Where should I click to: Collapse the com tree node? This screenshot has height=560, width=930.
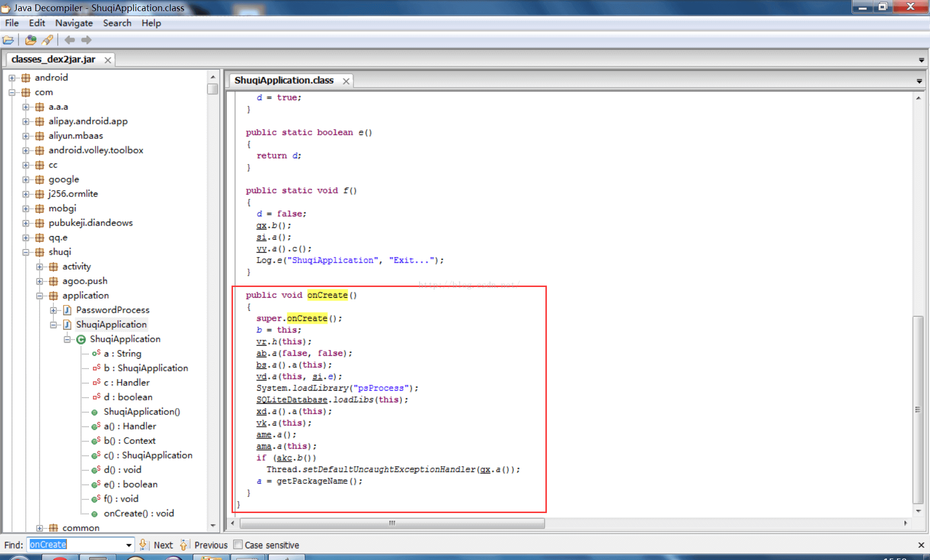[x=12, y=92]
